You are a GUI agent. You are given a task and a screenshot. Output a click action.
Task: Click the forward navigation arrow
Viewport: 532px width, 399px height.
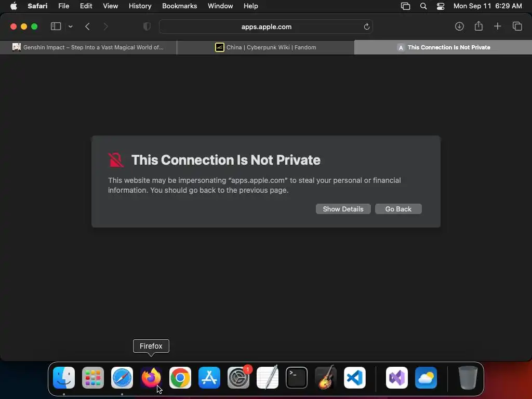coord(105,26)
